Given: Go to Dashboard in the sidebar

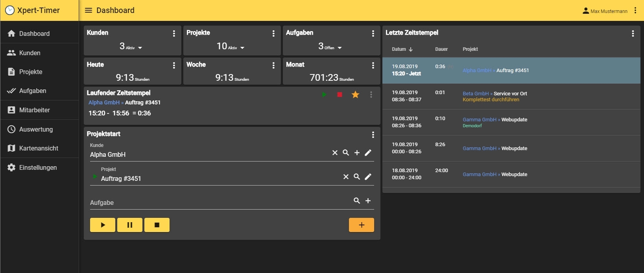Looking at the screenshot, I should (39, 33).
